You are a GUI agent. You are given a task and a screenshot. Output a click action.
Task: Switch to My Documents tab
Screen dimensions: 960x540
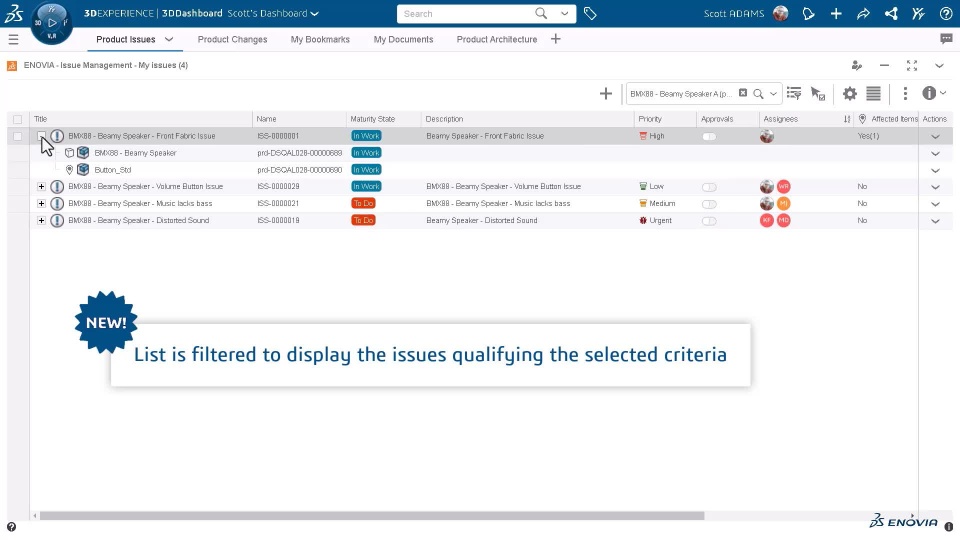click(x=403, y=39)
